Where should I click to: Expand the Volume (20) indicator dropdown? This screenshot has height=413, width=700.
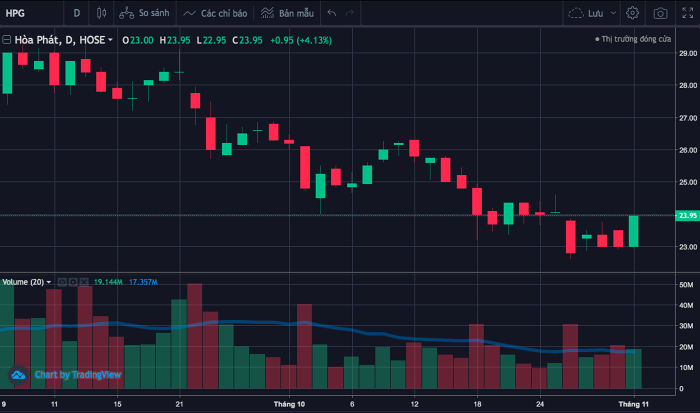pos(48,282)
